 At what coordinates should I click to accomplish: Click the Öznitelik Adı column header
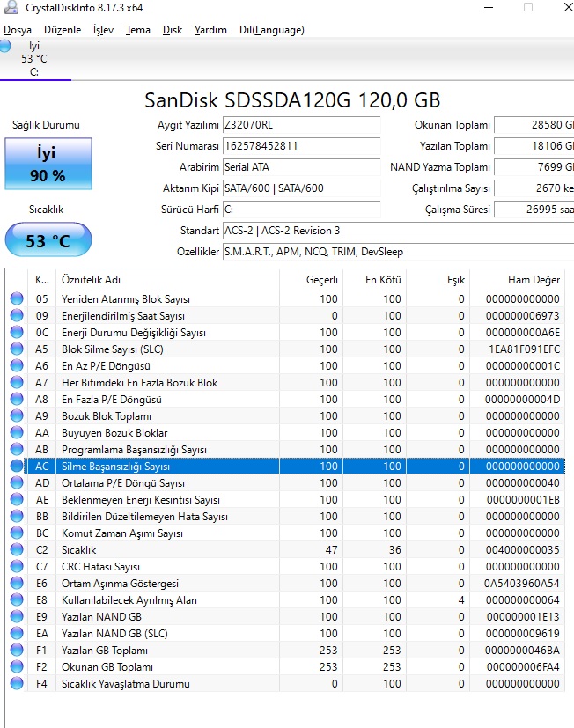[x=167, y=280]
